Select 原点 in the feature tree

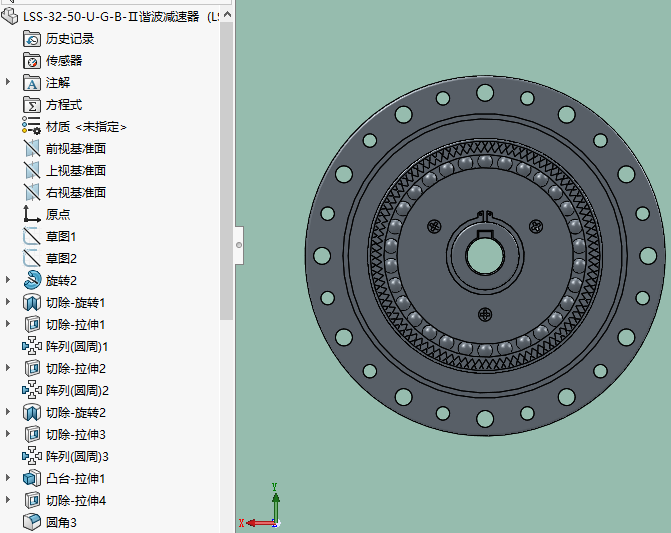pos(58,215)
